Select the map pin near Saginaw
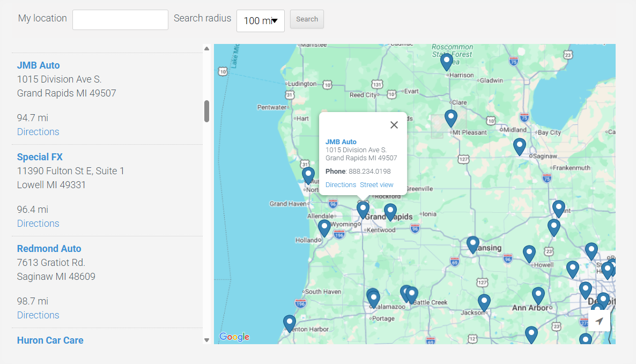Viewport: 636px width, 364px height. (520, 146)
